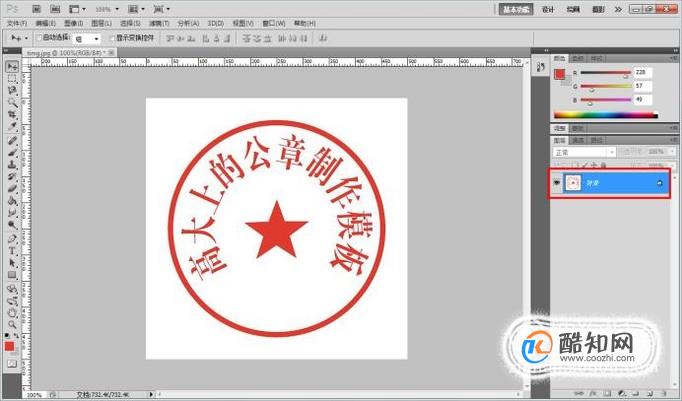Image resolution: width=682 pixels, height=401 pixels.
Task: Pick a color from the spectrum ramp
Action: click(x=605, y=115)
